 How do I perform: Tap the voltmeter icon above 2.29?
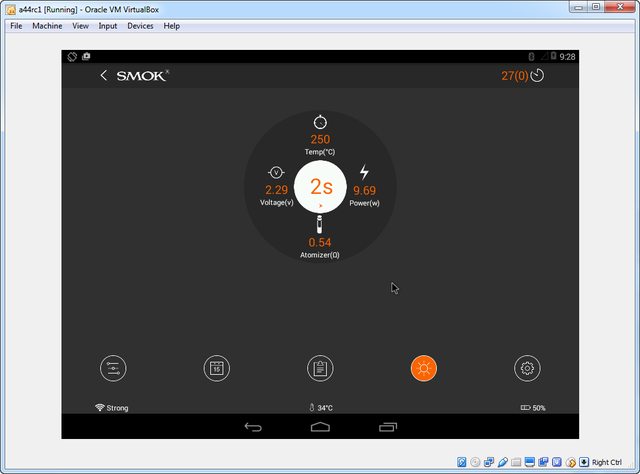276,173
